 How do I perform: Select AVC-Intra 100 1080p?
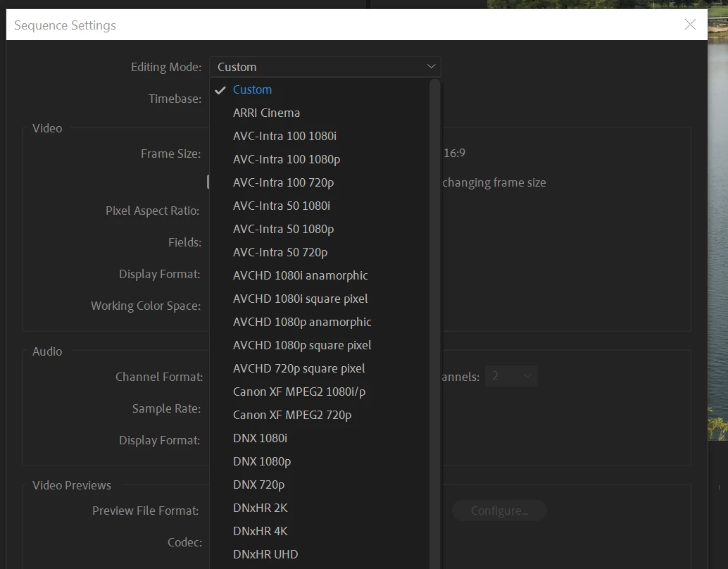pyautogui.click(x=320, y=159)
